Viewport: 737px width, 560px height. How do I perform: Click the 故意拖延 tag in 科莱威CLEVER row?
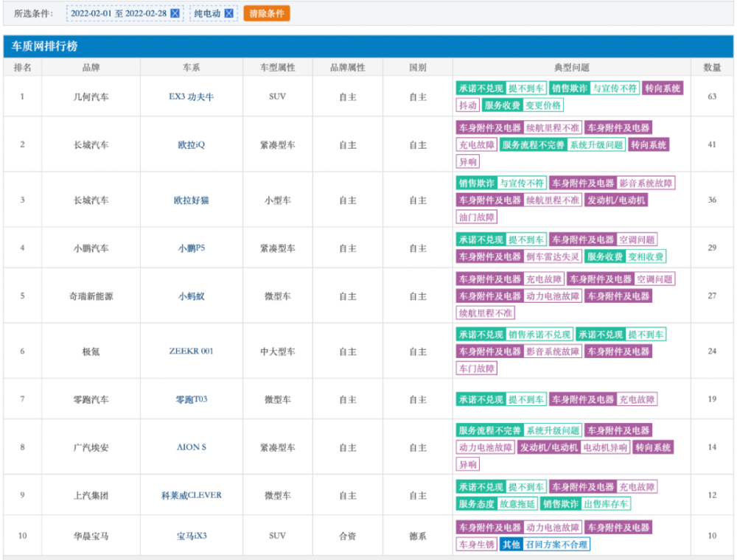coord(517,503)
